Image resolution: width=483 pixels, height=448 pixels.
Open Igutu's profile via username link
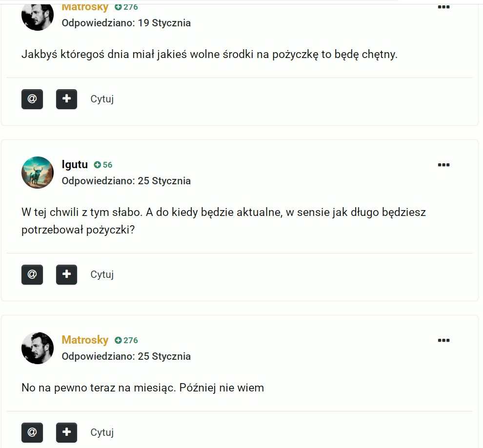(x=75, y=165)
